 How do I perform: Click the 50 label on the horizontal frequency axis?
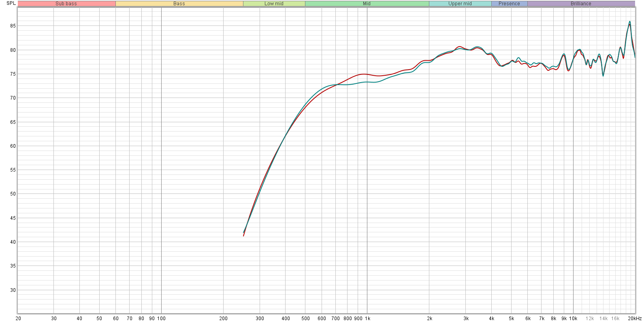pos(99,319)
